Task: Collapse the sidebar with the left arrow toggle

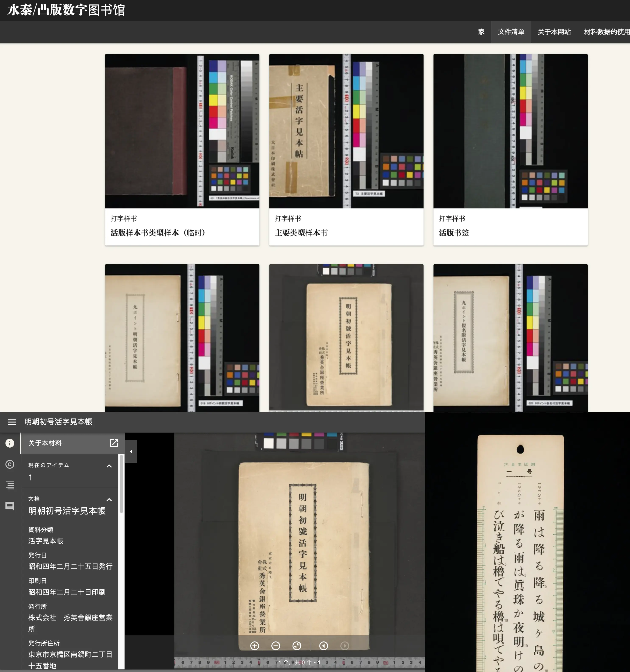Action: coord(131,451)
